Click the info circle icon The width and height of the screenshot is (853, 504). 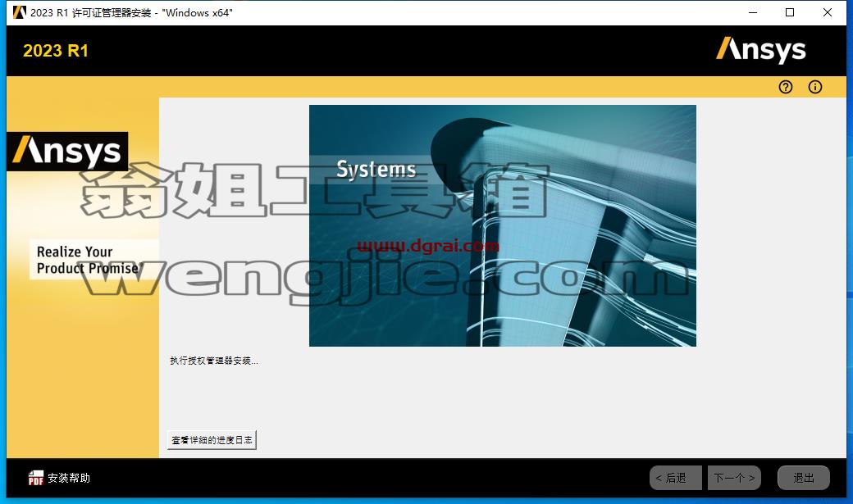815,87
